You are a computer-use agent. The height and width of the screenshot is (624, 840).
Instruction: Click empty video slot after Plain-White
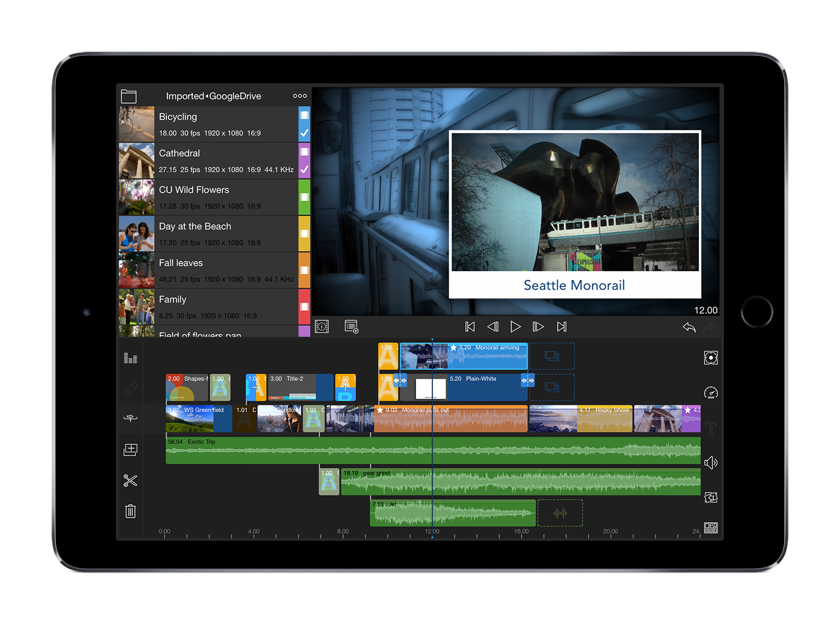[x=552, y=388]
